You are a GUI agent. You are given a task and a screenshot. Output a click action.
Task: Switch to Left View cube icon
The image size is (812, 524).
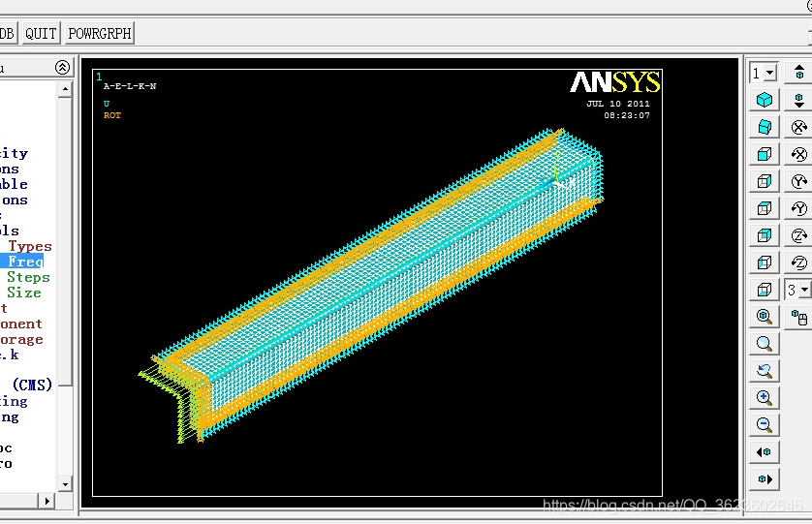(x=765, y=262)
